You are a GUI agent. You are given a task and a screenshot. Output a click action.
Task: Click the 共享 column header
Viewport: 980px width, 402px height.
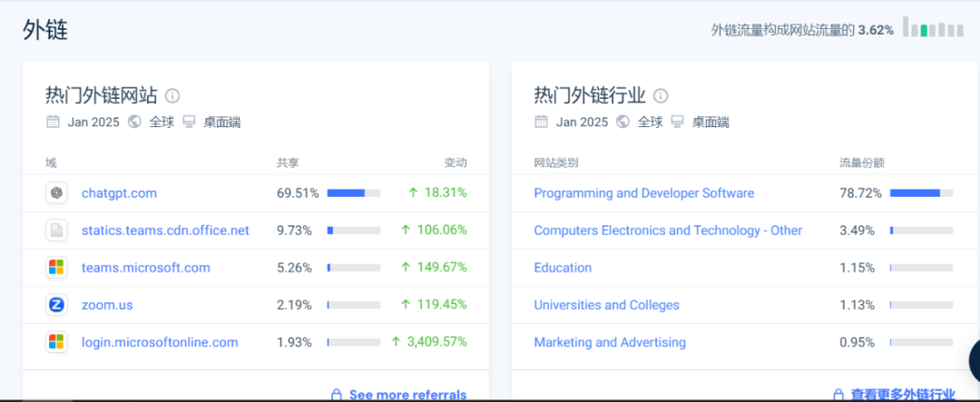tap(289, 163)
